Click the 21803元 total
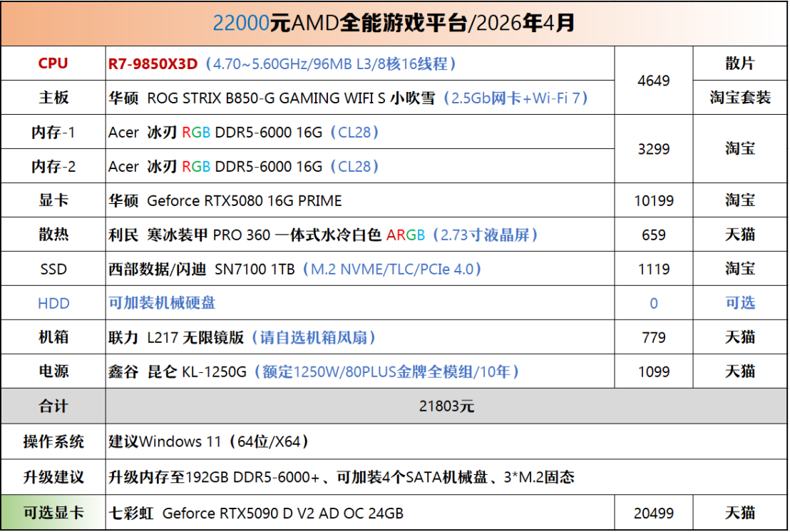Viewport: 790px width, 532px height. 446,406
